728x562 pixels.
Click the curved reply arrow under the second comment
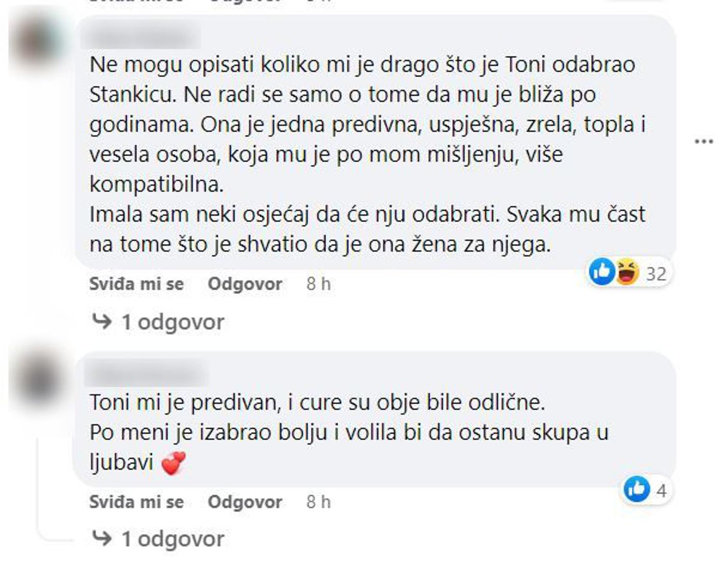(x=102, y=538)
